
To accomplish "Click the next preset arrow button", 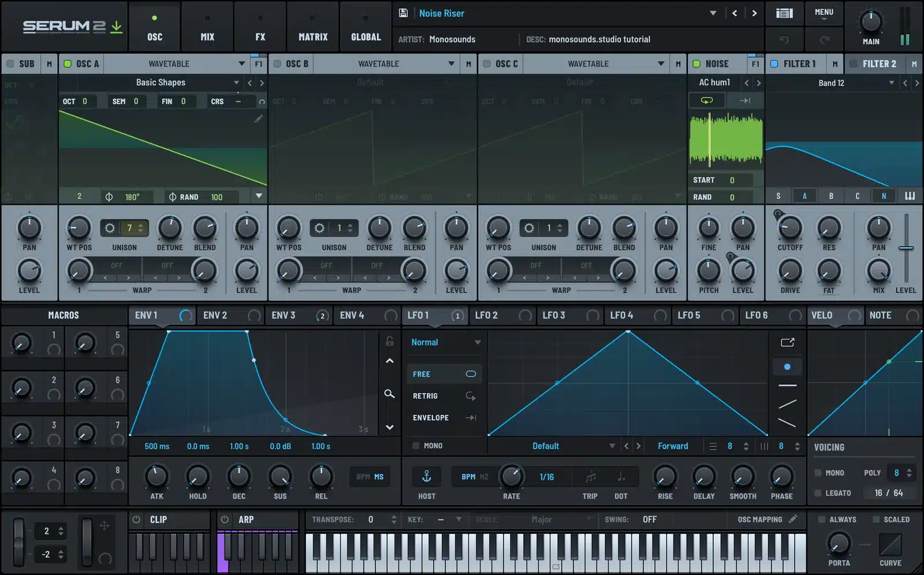I will 754,13.
